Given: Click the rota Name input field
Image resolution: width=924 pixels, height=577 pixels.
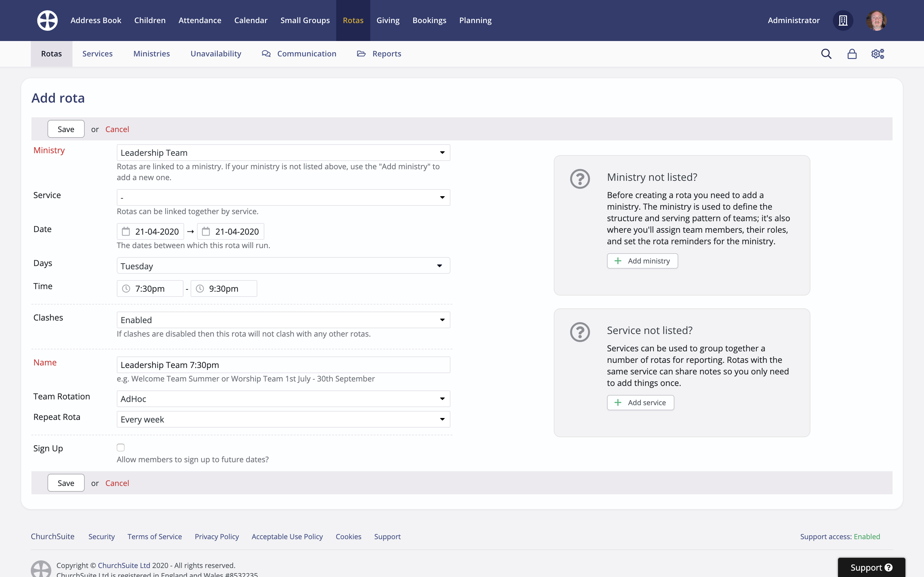Looking at the screenshot, I should pyautogui.click(x=283, y=365).
